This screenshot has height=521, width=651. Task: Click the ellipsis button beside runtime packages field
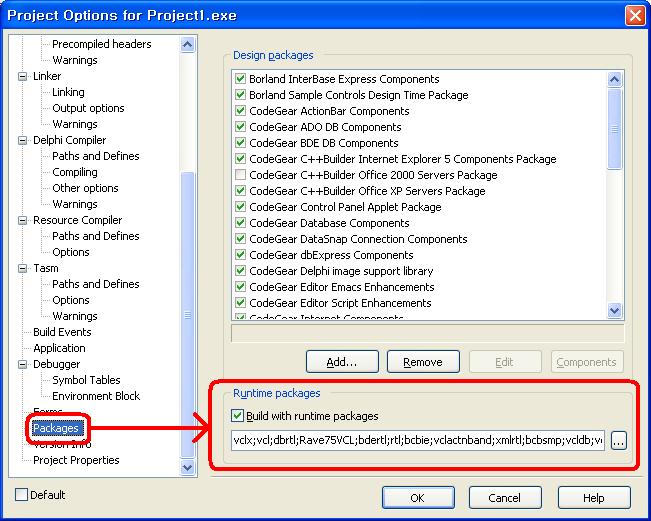(x=618, y=440)
